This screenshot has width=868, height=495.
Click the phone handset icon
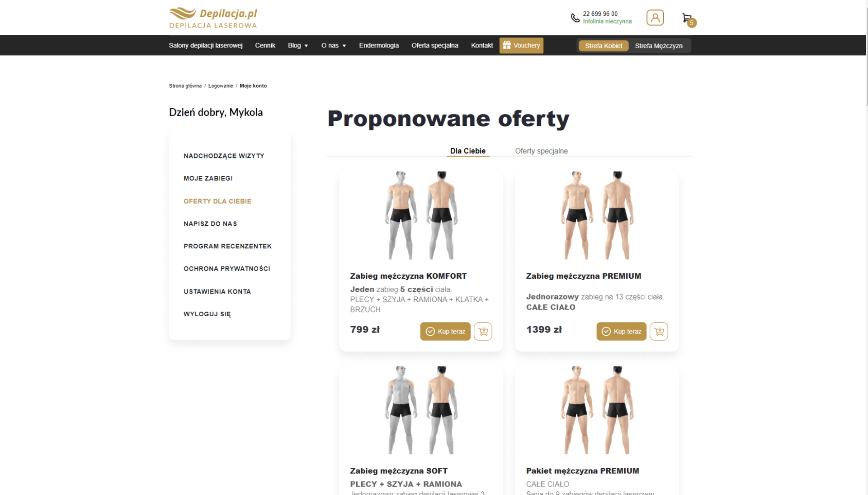pyautogui.click(x=575, y=18)
